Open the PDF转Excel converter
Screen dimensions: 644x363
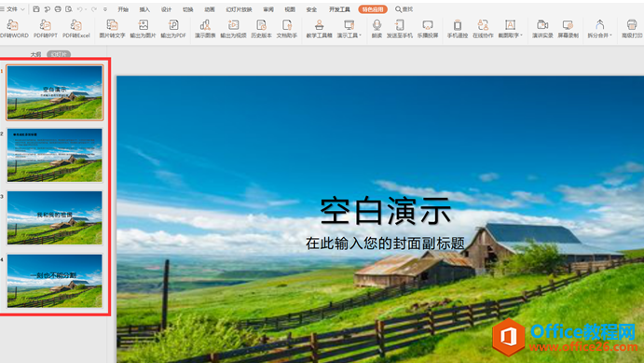(x=76, y=29)
